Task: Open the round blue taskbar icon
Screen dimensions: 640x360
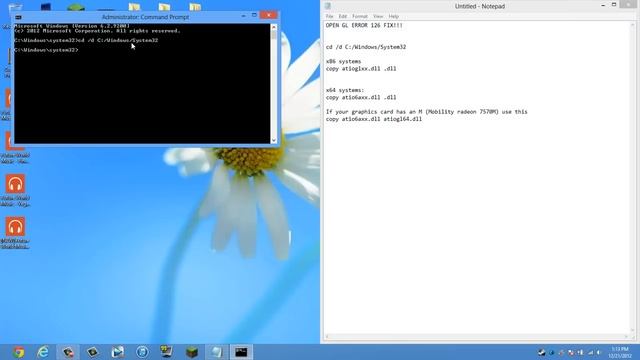Action: point(142,352)
